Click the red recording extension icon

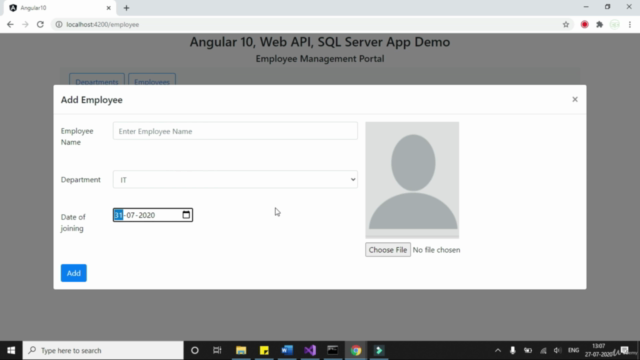584,24
